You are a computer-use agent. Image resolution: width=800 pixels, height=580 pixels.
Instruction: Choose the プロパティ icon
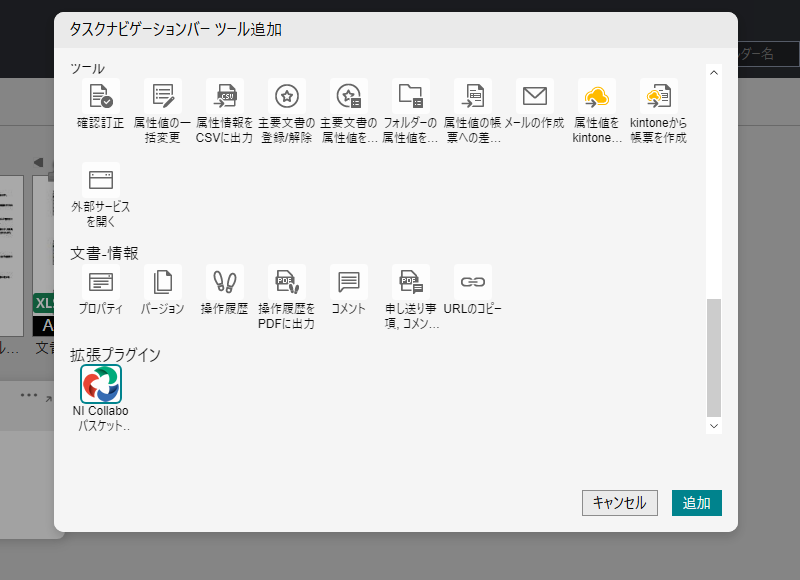(101, 282)
